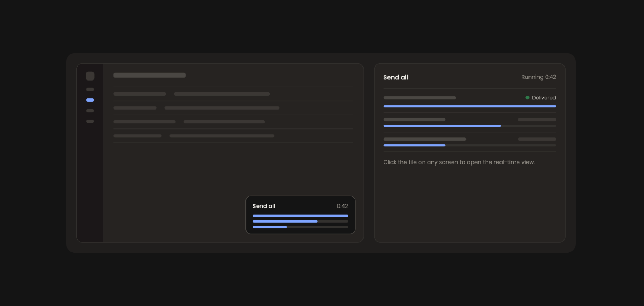Click the Send all heading in the detail panel

point(396,77)
